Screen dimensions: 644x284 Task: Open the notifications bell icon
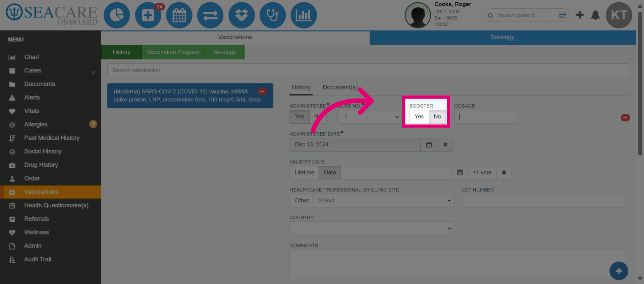595,15
